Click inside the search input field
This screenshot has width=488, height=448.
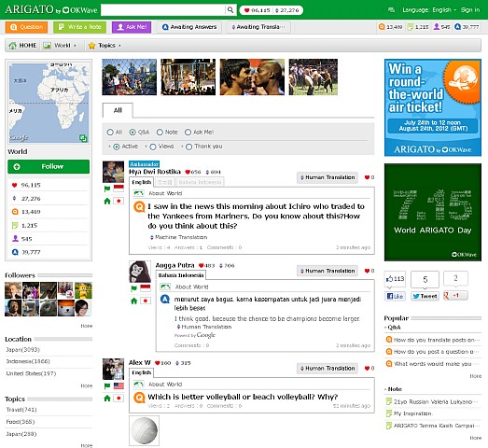(x=162, y=10)
